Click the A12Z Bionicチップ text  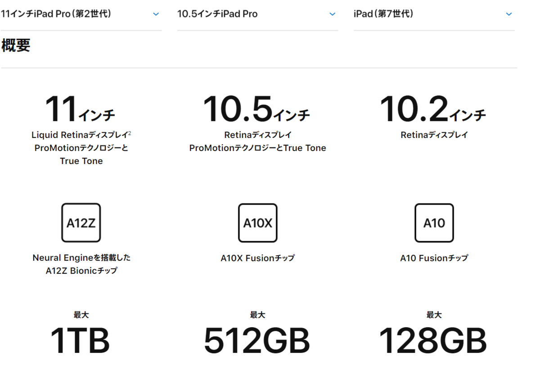[81, 271]
